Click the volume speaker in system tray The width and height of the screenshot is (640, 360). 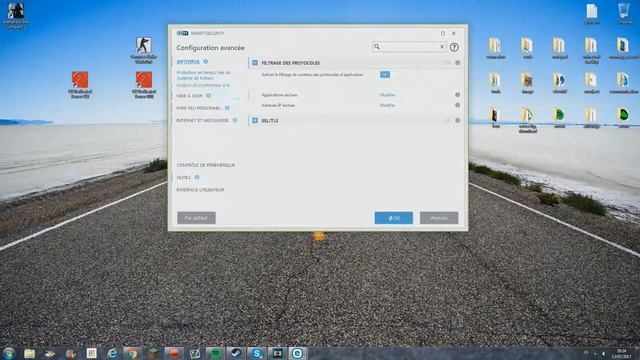point(603,353)
